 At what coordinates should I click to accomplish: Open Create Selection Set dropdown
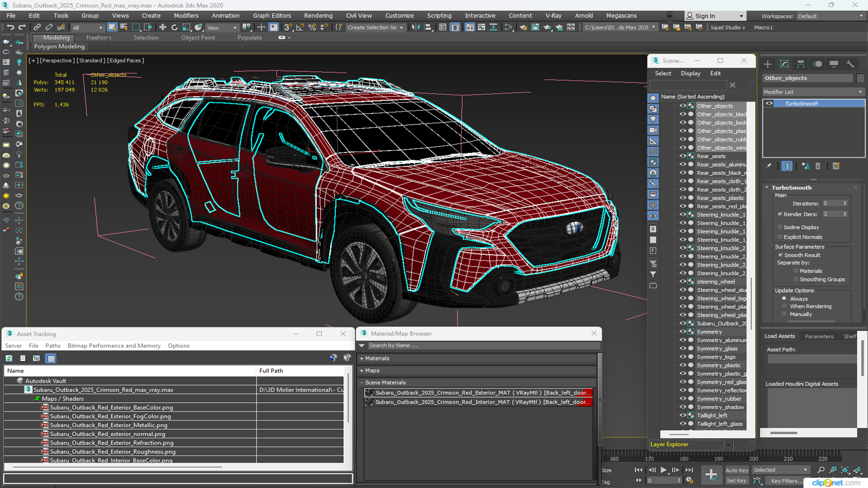[375, 28]
